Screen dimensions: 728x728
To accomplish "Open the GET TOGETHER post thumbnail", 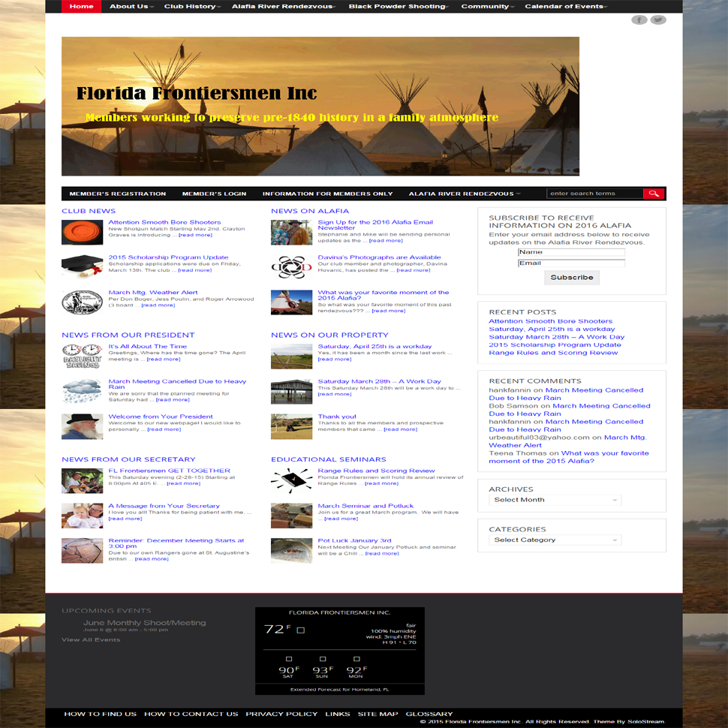I will coord(82,480).
